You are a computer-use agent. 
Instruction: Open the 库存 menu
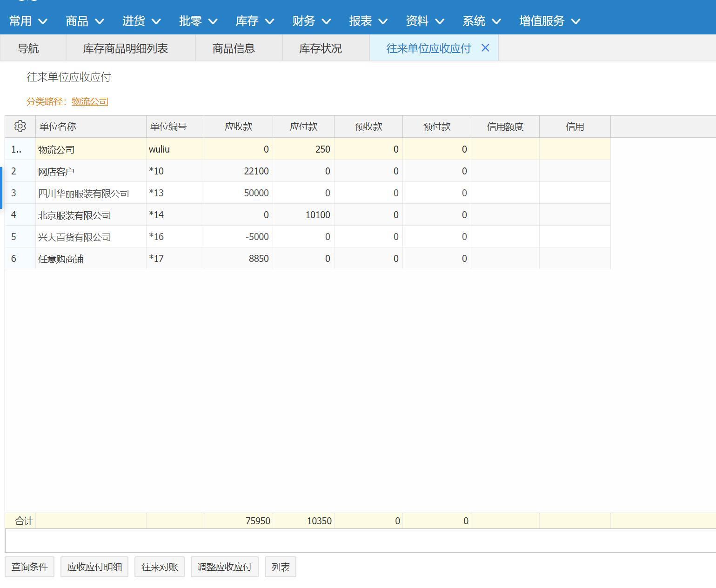pos(254,21)
